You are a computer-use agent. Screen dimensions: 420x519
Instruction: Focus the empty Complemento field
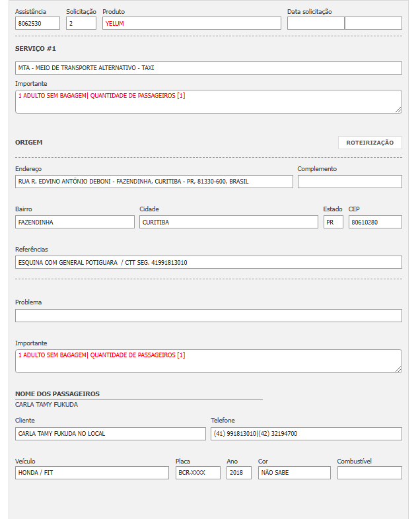349,182
